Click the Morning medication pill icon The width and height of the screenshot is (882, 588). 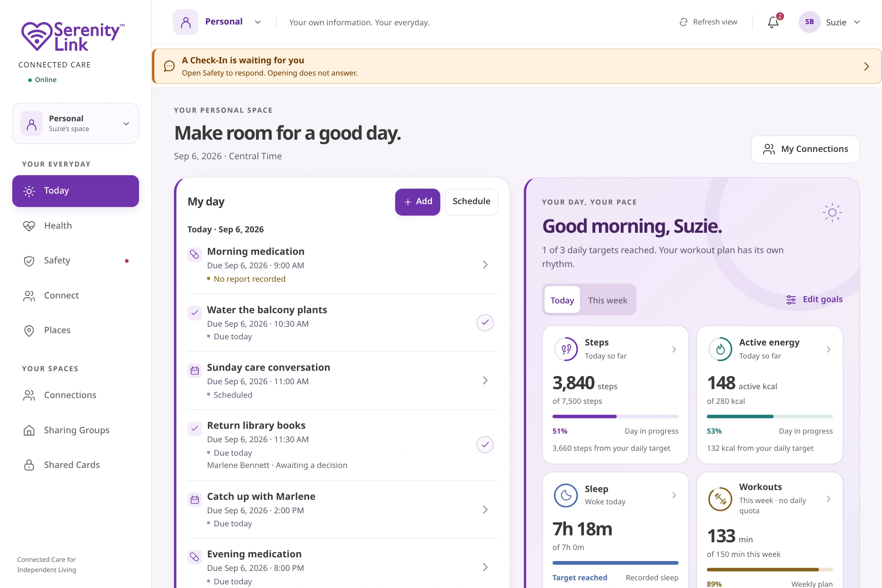194,254
